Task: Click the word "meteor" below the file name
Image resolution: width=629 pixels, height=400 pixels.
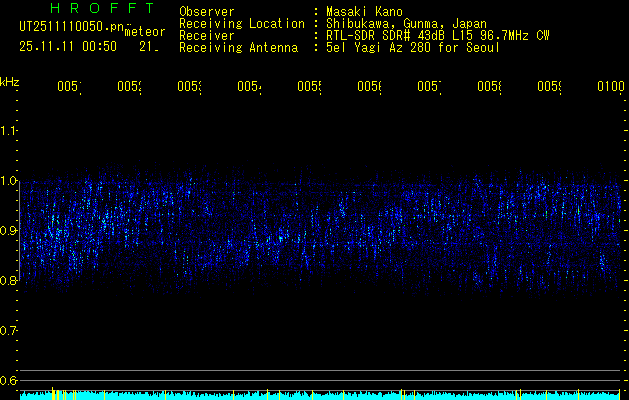Action: point(145,32)
